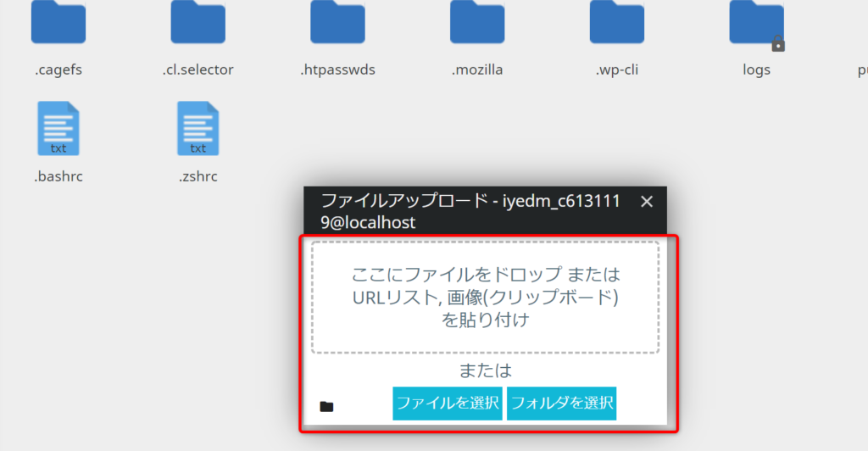The height and width of the screenshot is (451, 868).
Task: Click the .wp-cli folder name label
Action: (x=617, y=70)
